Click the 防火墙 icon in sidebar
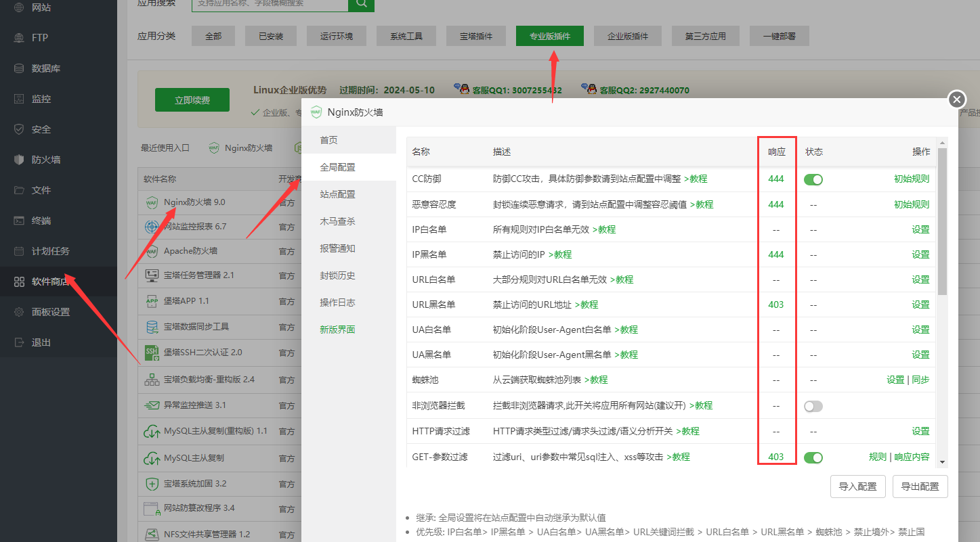 [19, 160]
